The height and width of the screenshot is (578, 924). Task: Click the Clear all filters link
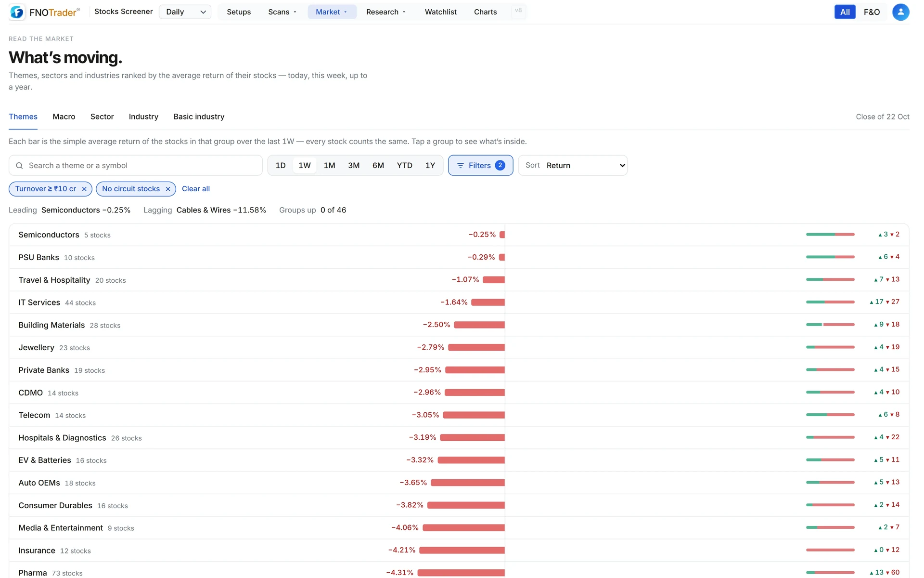coord(196,189)
